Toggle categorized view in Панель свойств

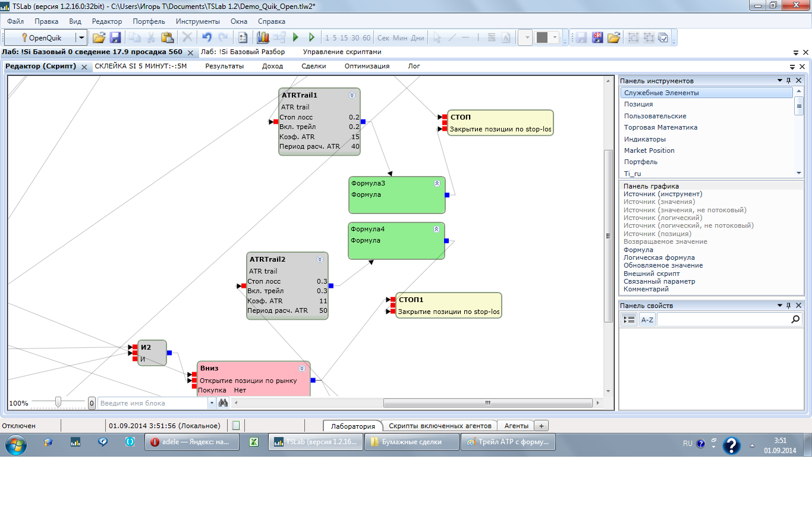coord(629,319)
